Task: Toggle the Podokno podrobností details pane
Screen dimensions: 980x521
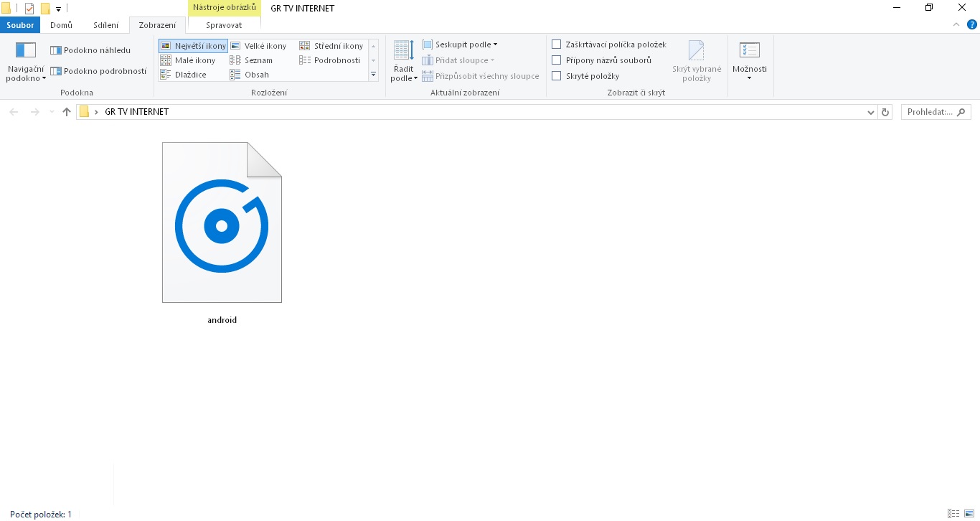Action: point(98,71)
